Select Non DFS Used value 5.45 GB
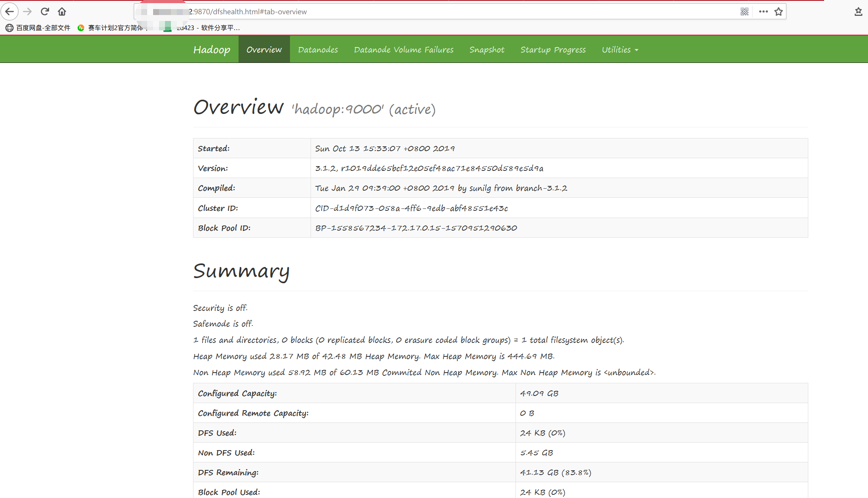This screenshot has height=498, width=868. pyautogui.click(x=536, y=453)
